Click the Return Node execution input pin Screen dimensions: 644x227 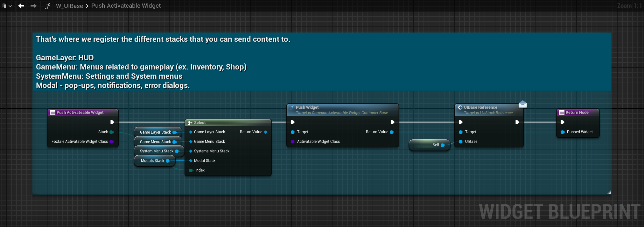coord(563,122)
